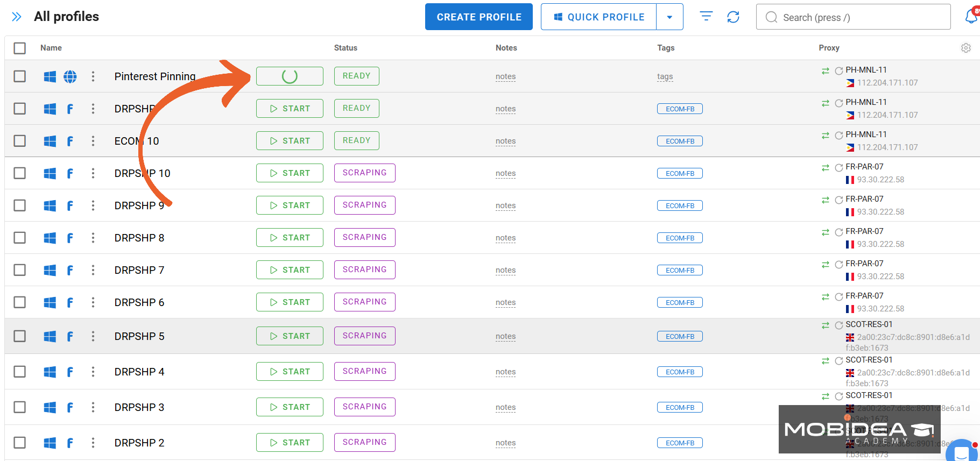Click ECOM-FB tag on ECOM 10 row
This screenshot has height=461, width=980.
click(x=680, y=141)
